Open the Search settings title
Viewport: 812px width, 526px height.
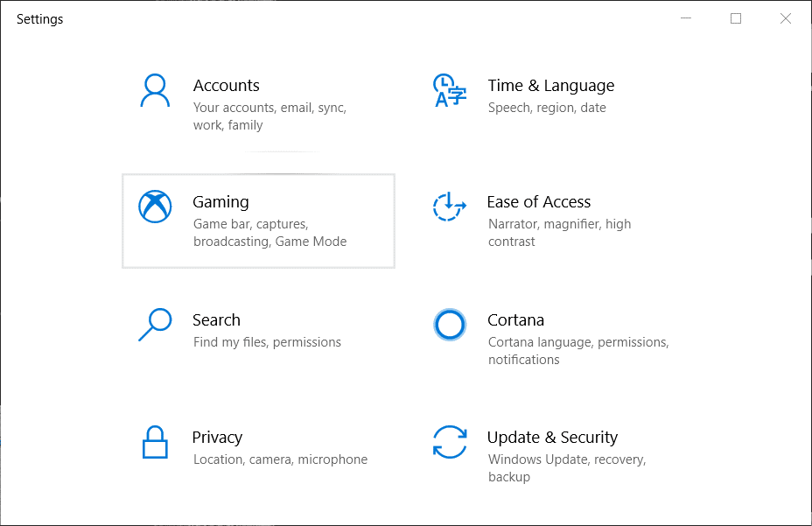[x=216, y=320]
